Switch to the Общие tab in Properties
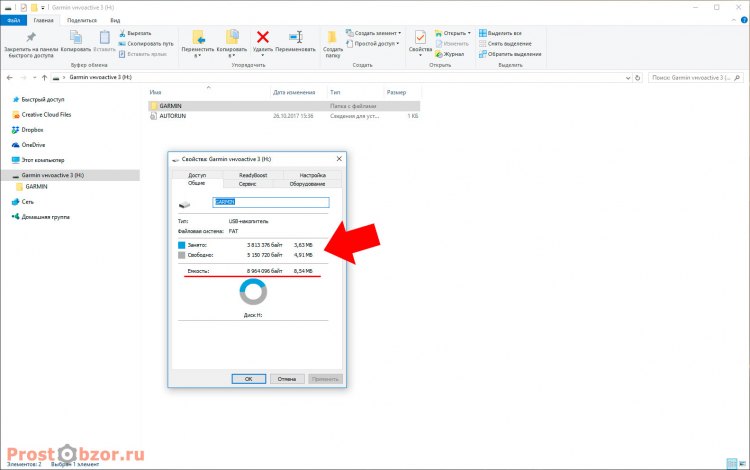 [197, 183]
